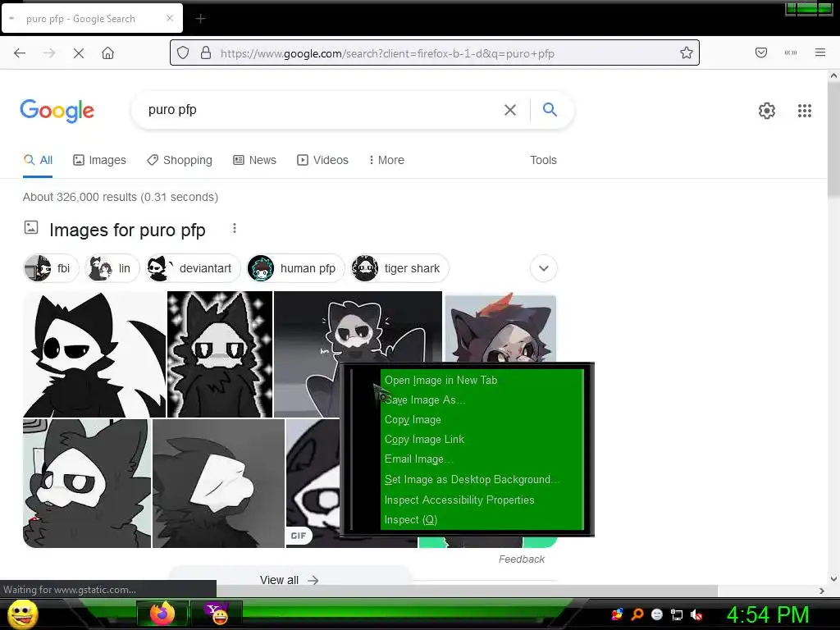Switch to the Videos tab
The image size is (840, 630).
click(x=323, y=160)
